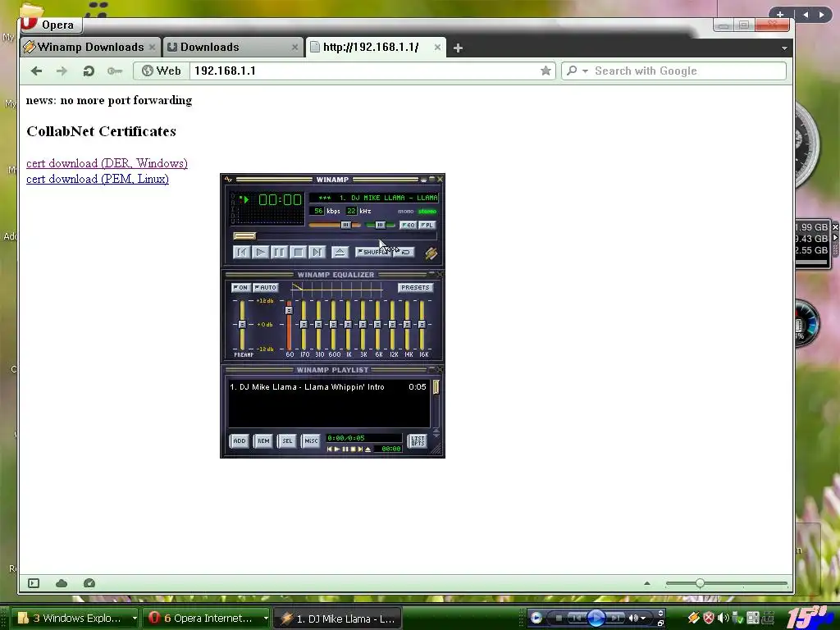Click the equalizer PREAMP slider
840x630 pixels.
(242, 324)
